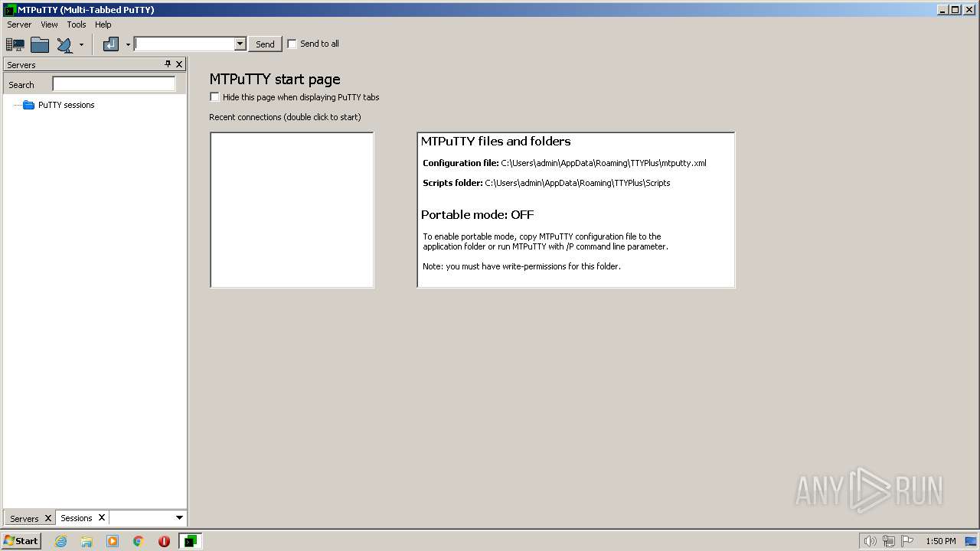
Task: Open Opera browser from taskbar
Action: [164, 541]
